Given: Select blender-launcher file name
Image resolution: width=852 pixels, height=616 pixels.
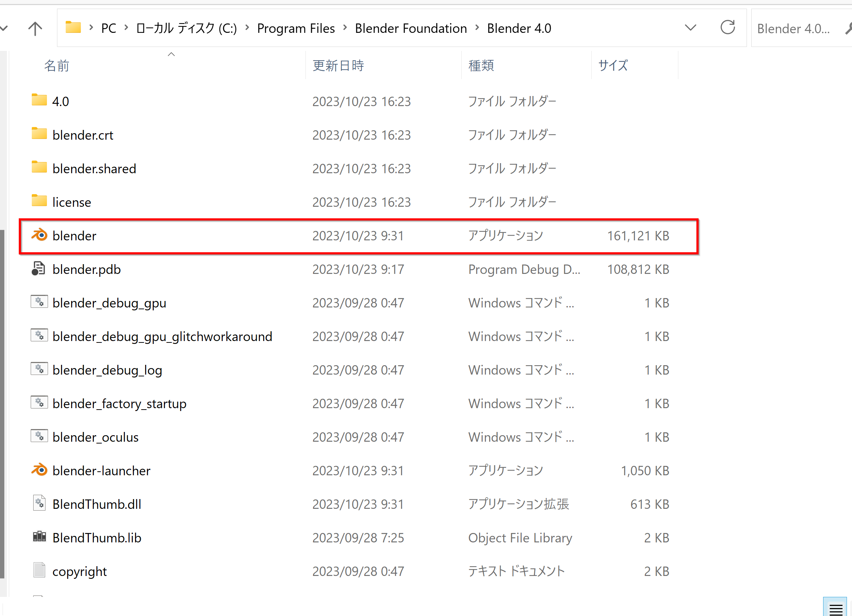Looking at the screenshot, I should coord(101,471).
